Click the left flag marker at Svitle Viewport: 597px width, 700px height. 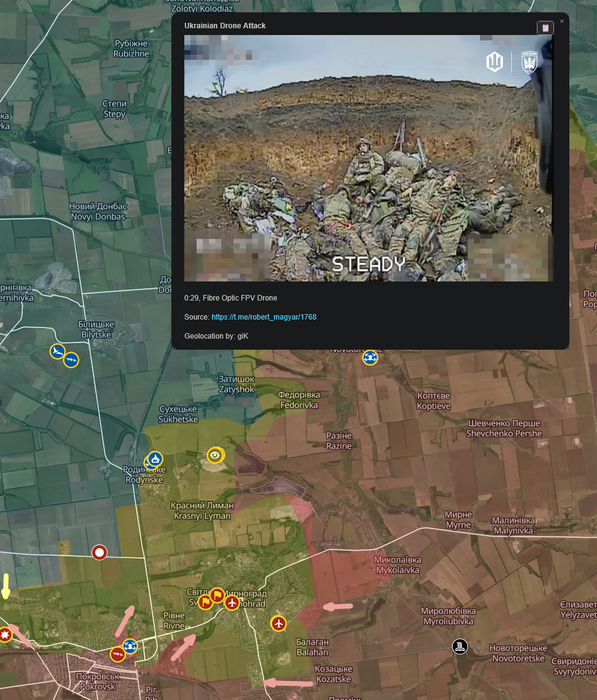pyautogui.click(x=205, y=602)
